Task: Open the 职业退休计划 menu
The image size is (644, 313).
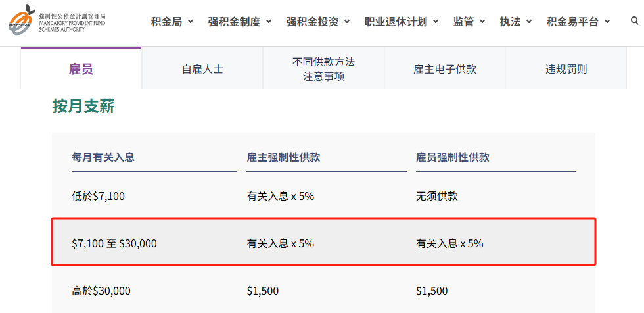Action: [x=402, y=22]
